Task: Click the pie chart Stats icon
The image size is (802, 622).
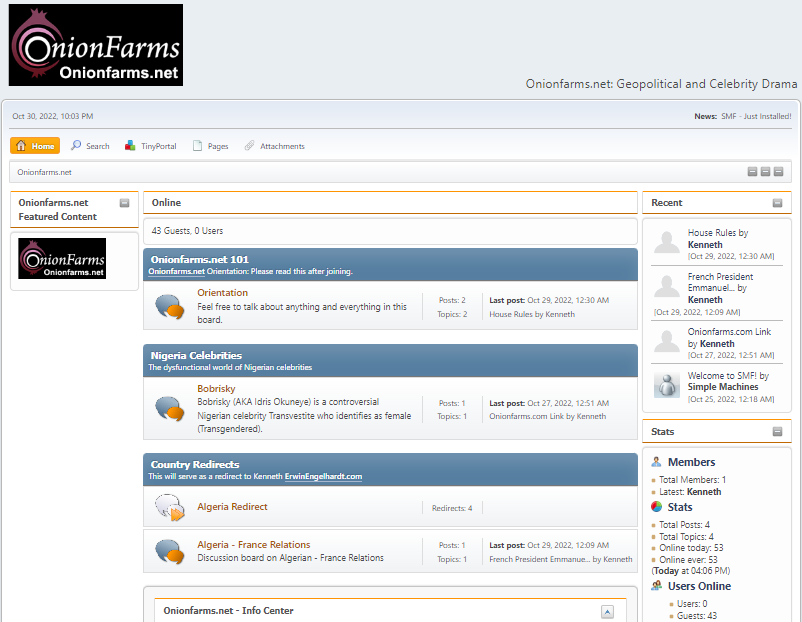Action: click(657, 507)
